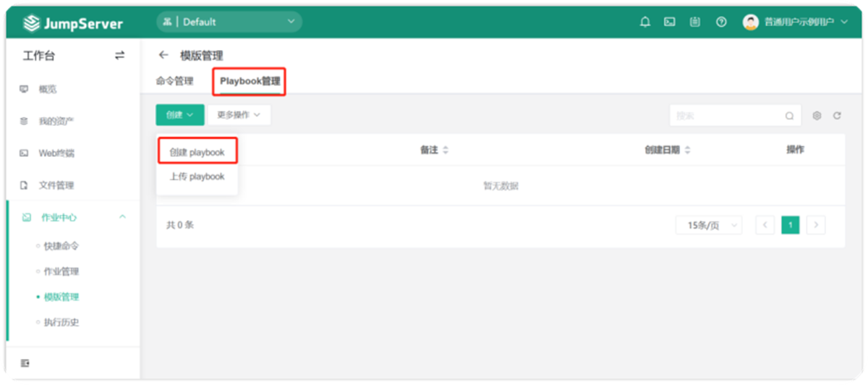Click the 工作台 heading
868x385 pixels.
(39, 56)
